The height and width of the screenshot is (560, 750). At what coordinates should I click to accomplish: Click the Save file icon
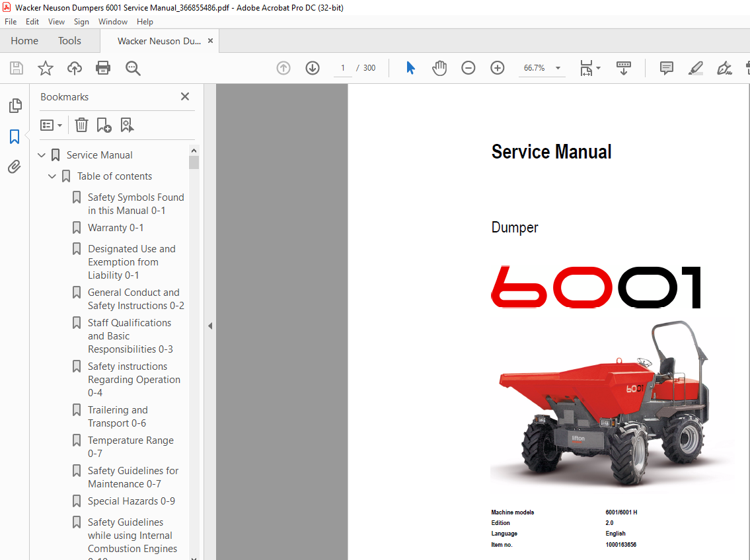[17, 68]
